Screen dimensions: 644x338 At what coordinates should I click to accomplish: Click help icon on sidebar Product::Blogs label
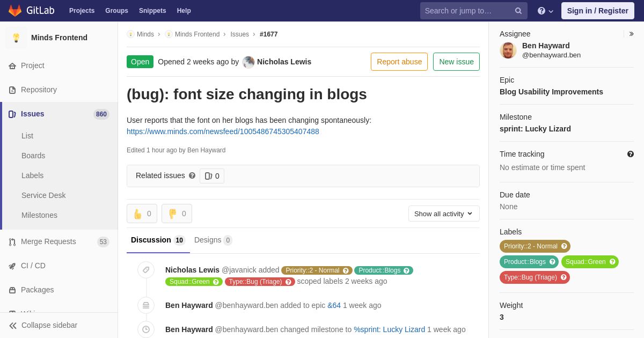pyautogui.click(x=552, y=262)
